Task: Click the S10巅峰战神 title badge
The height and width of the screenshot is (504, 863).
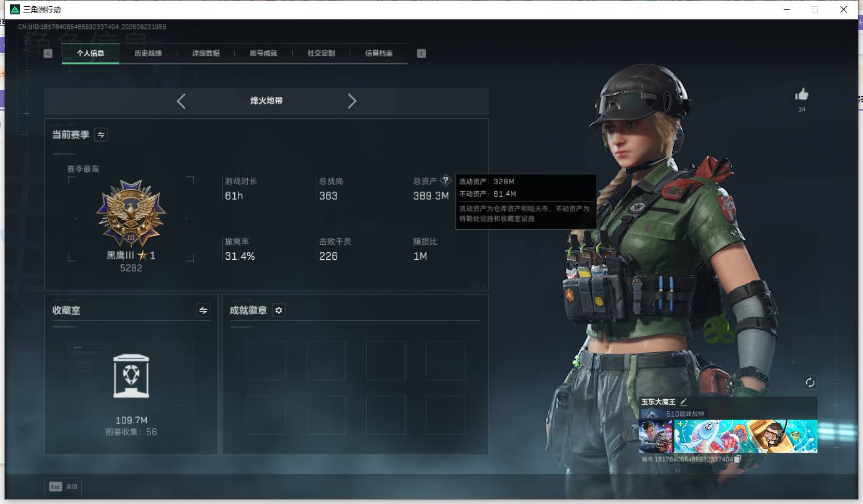Action: pyautogui.click(x=674, y=414)
